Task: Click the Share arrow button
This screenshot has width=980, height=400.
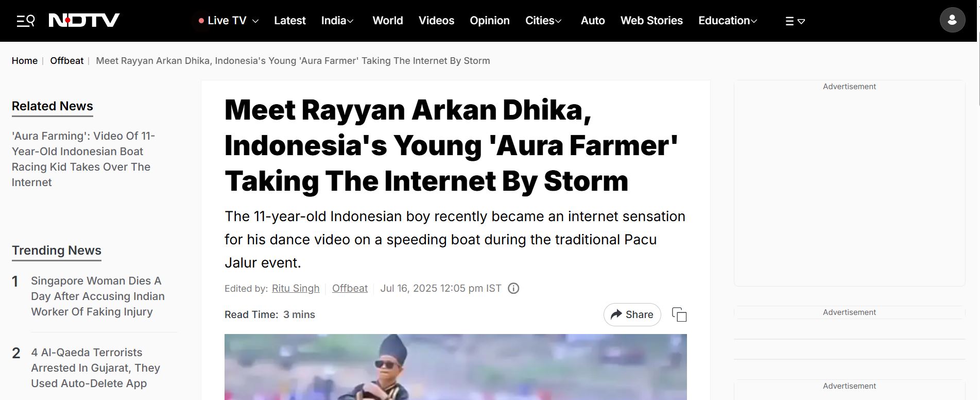Action: tap(632, 314)
